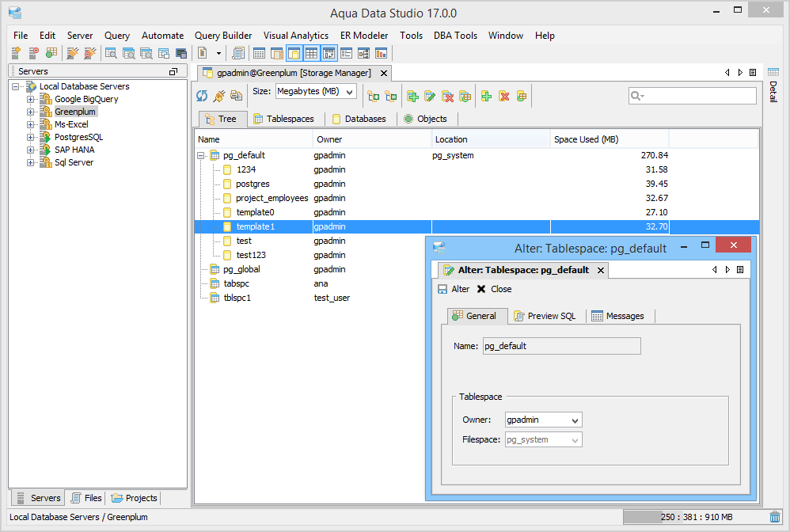Image resolution: width=790 pixels, height=532 pixels.
Task: Sort by the Owner column header
Action: (372, 139)
